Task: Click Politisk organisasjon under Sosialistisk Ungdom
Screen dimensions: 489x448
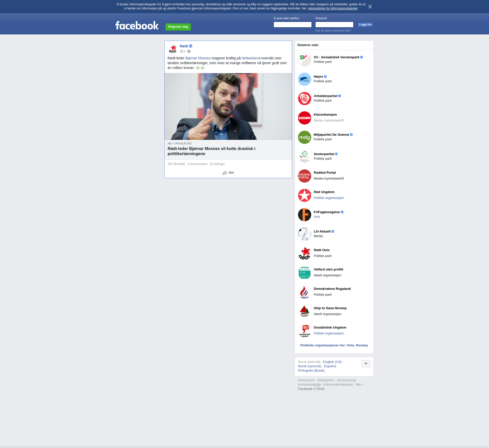Action: point(329,333)
